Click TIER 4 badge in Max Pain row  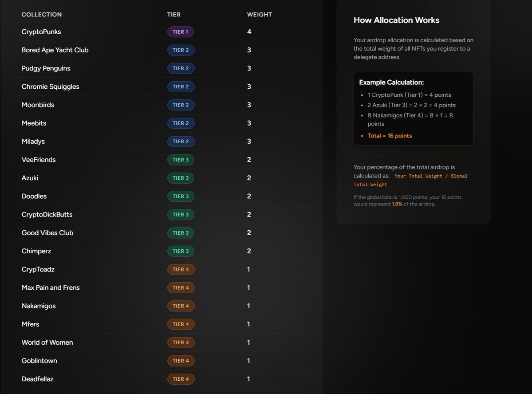tap(181, 288)
